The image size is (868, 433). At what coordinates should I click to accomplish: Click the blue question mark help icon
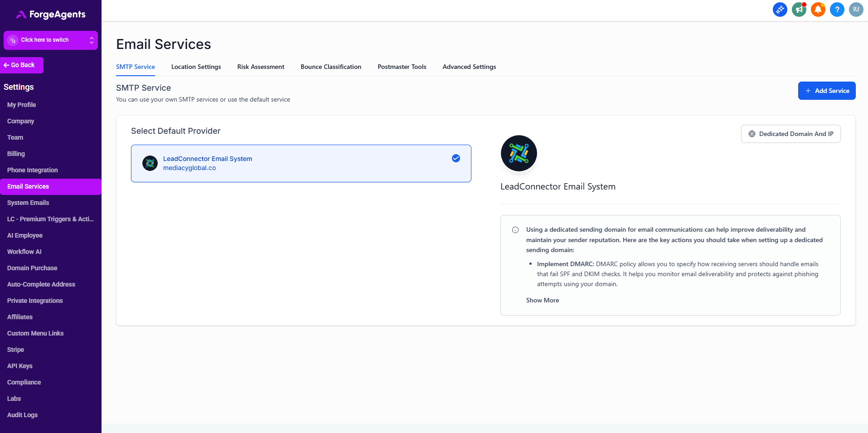pos(837,10)
